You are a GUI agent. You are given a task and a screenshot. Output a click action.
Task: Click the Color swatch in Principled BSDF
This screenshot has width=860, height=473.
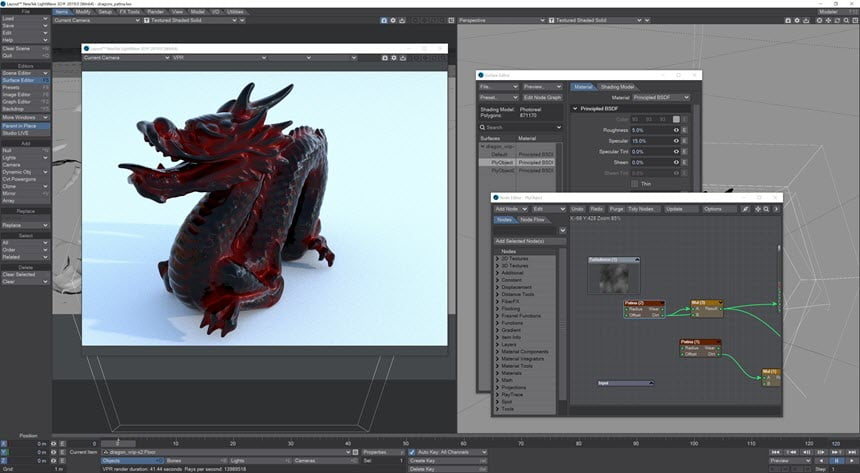pos(676,119)
